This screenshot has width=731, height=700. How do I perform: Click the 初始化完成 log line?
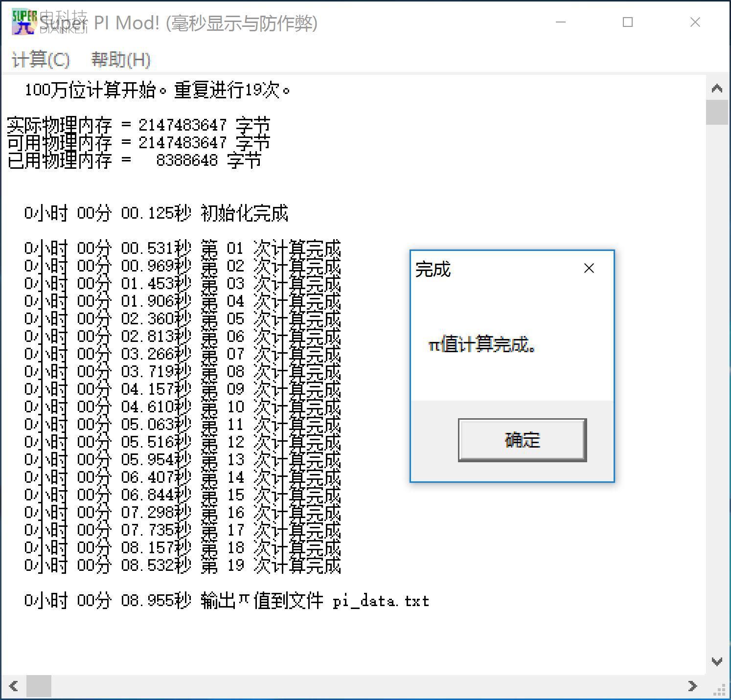point(157,213)
